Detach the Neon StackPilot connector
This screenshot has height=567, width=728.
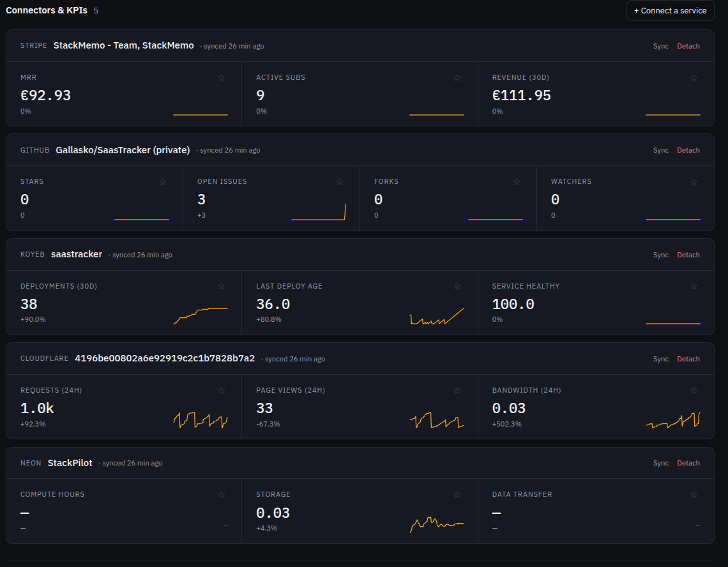[688, 463]
